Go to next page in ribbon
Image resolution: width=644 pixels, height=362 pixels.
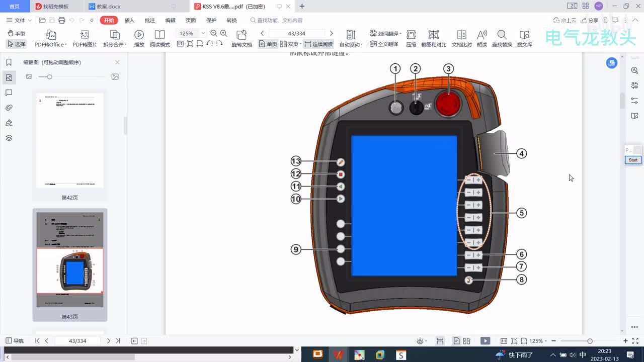(x=331, y=34)
